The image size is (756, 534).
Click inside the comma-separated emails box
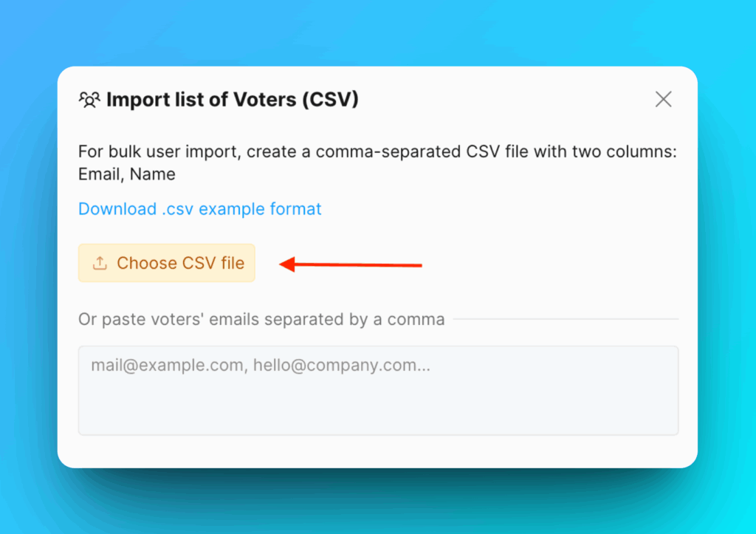coord(378,390)
